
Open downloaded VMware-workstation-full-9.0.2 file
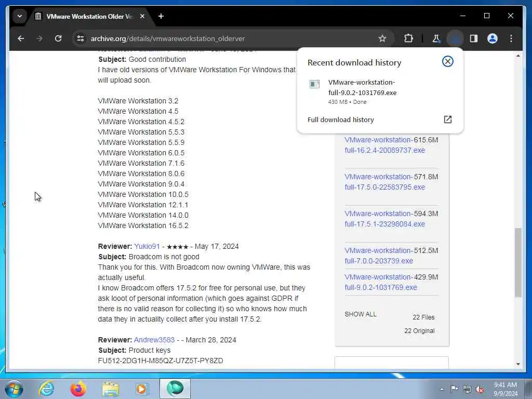coord(362,87)
